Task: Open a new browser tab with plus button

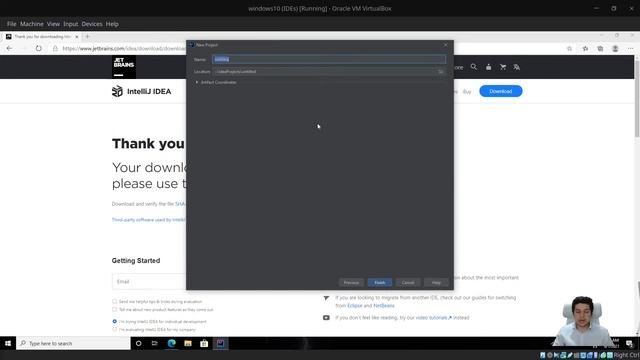Action: pos(87,36)
